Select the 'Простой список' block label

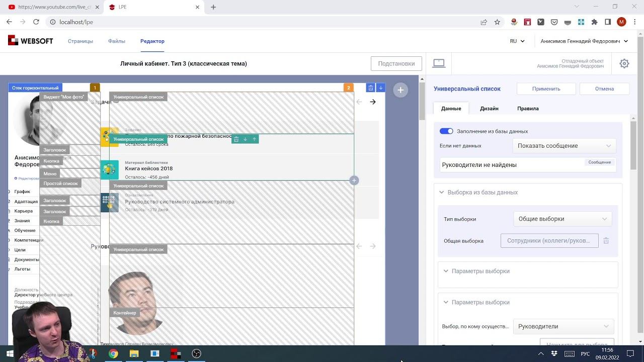[x=60, y=184]
